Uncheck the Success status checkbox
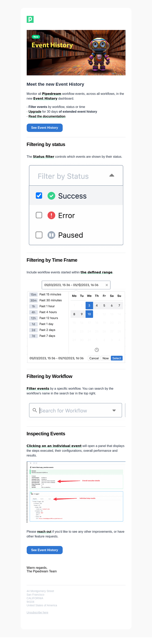 39,195
